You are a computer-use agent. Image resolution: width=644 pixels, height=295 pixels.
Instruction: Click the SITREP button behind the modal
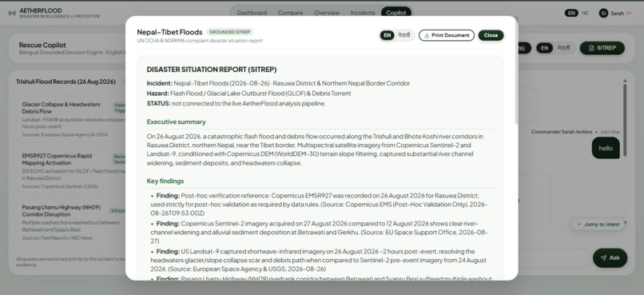tap(602, 48)
